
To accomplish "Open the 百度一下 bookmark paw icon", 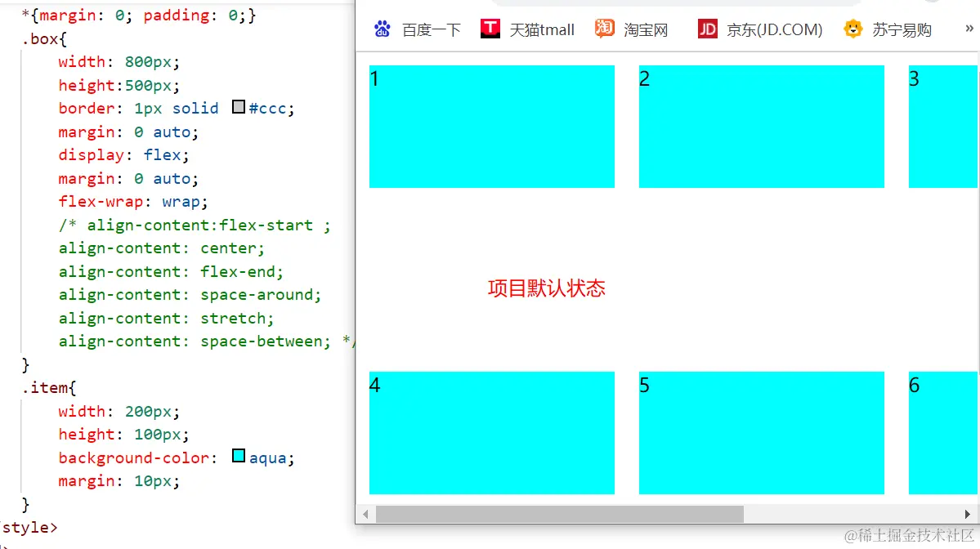I will pyautogui.click(x=382, y=29).
